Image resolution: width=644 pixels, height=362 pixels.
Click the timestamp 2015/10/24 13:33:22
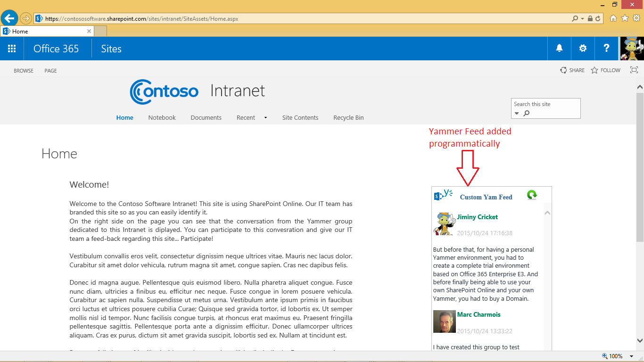point(485,331)
